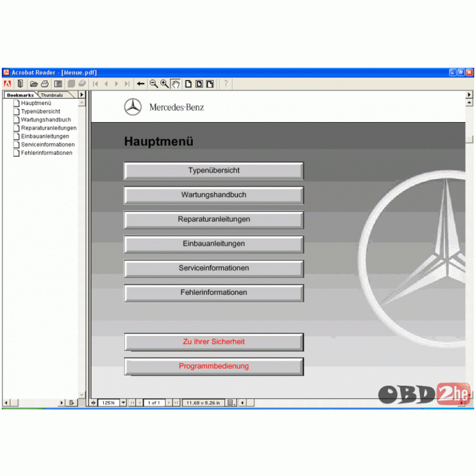Click status bar last page arrow
The image size is (476, 476).
(x=176, y=403)
